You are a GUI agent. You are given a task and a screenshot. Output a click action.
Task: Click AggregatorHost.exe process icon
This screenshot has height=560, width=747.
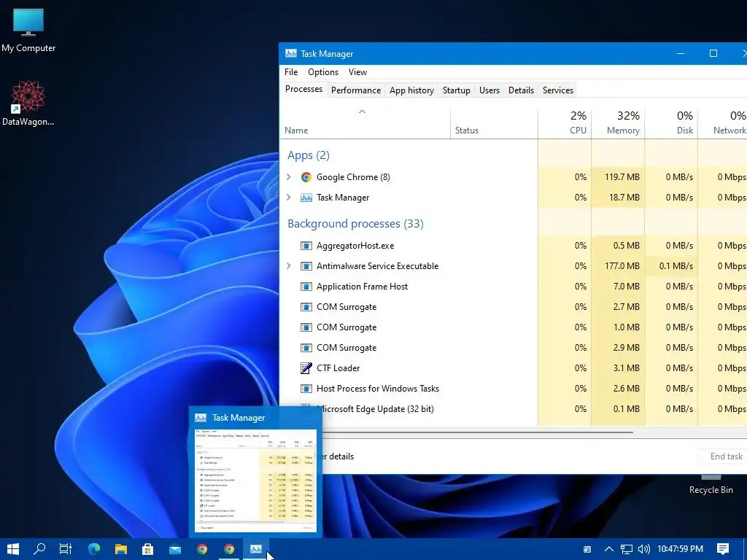(x=306, y=246)
